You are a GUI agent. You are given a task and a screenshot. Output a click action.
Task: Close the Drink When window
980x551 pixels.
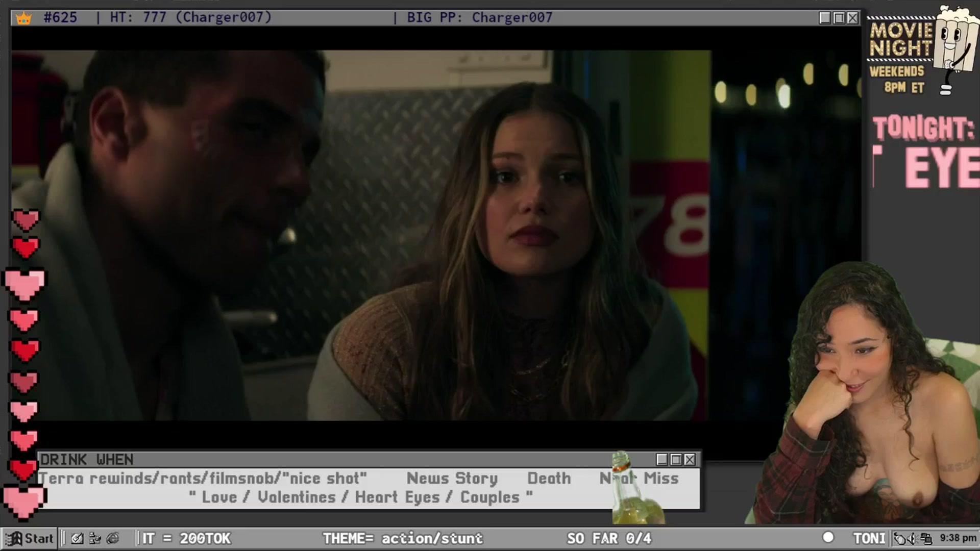coord(690,460)
